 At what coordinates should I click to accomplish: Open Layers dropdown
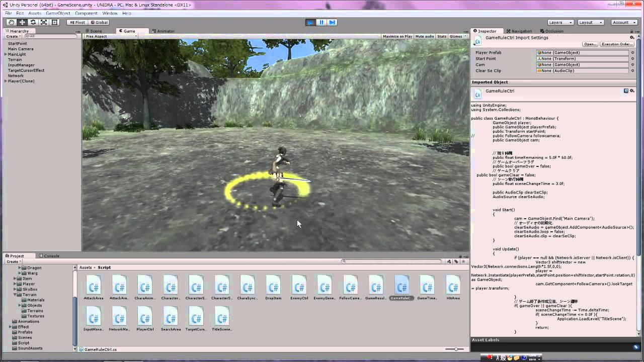(560, 22)
